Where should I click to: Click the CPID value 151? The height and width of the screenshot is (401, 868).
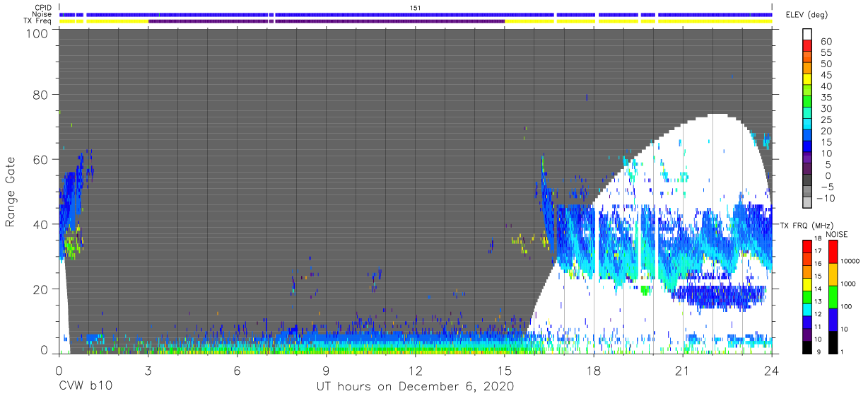(x=415, y=7)
